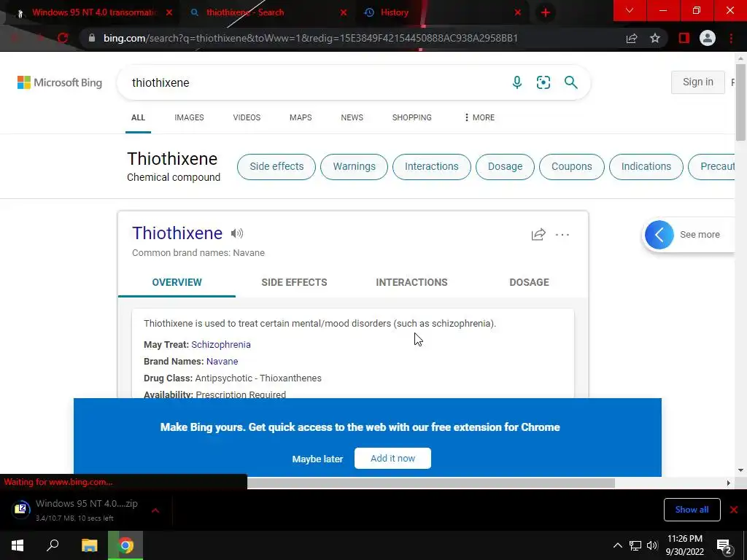Open the Chrome profile avatar
Image resolution: width=747 pixels, height=560 pixels.
(708, 38)
